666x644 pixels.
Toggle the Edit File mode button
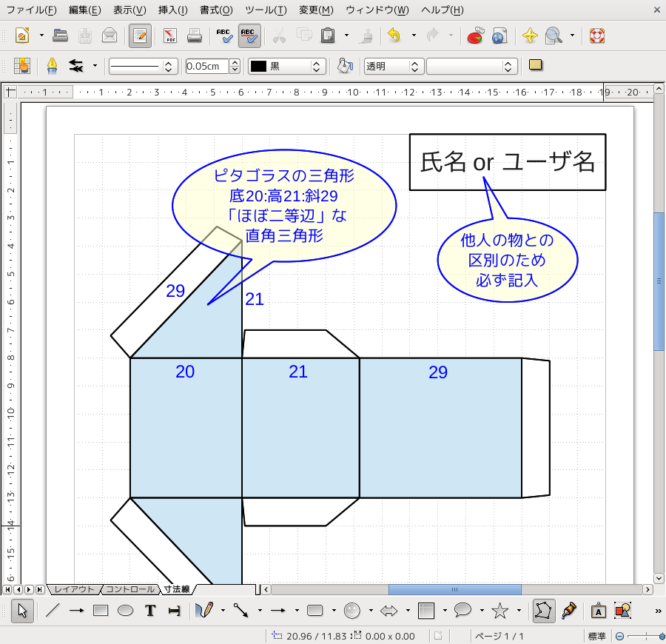138,36
